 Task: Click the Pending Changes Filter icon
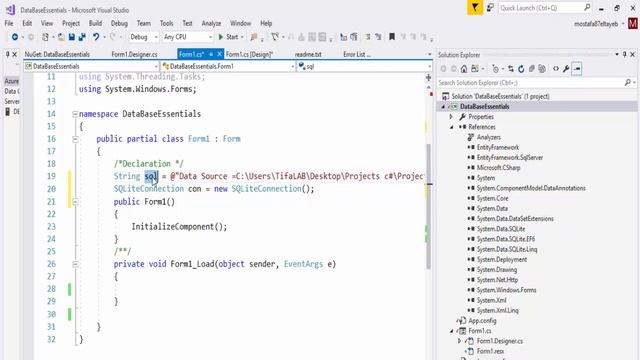[x=495, y=69]
